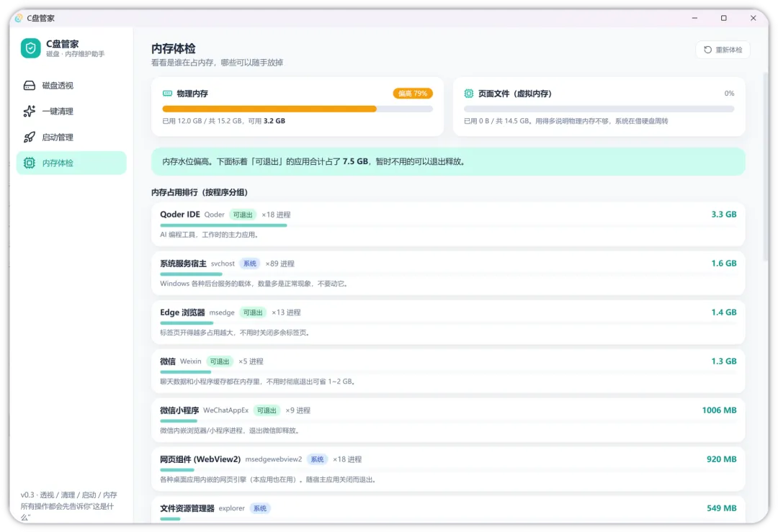Screen dimensions: 778x532
Task: Click the 内存水位偏高 notice banner
Action: pyautogui.click(x=448, y=162)
